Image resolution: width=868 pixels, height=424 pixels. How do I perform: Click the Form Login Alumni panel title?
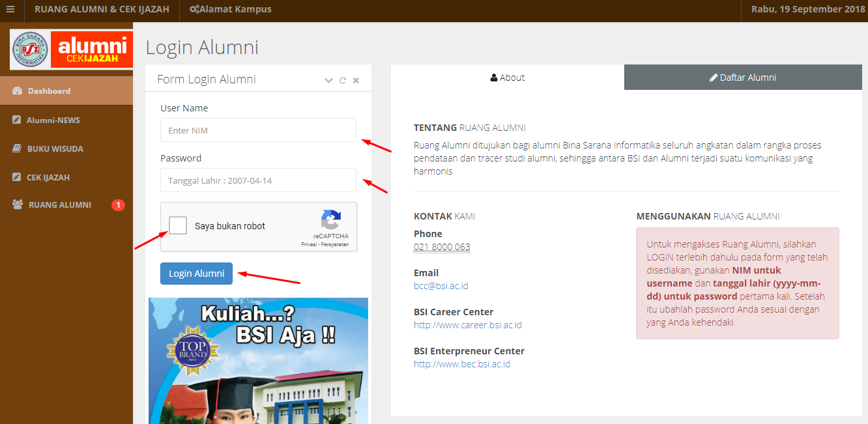point(207,79)
